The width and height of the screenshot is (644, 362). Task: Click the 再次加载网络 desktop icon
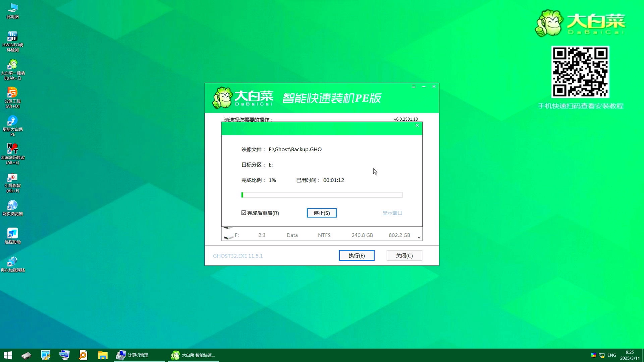(x=12, y=264)
